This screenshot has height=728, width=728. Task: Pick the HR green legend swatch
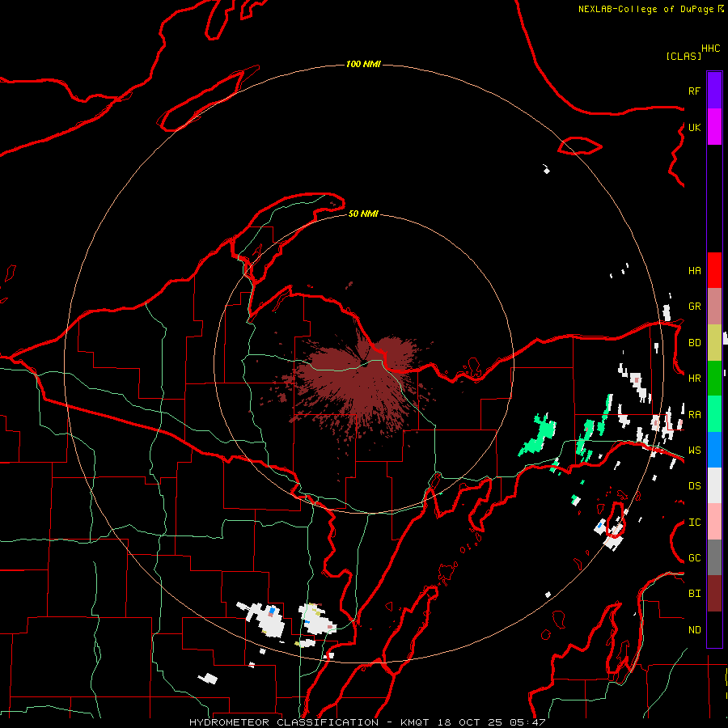[x=714, y=378]
